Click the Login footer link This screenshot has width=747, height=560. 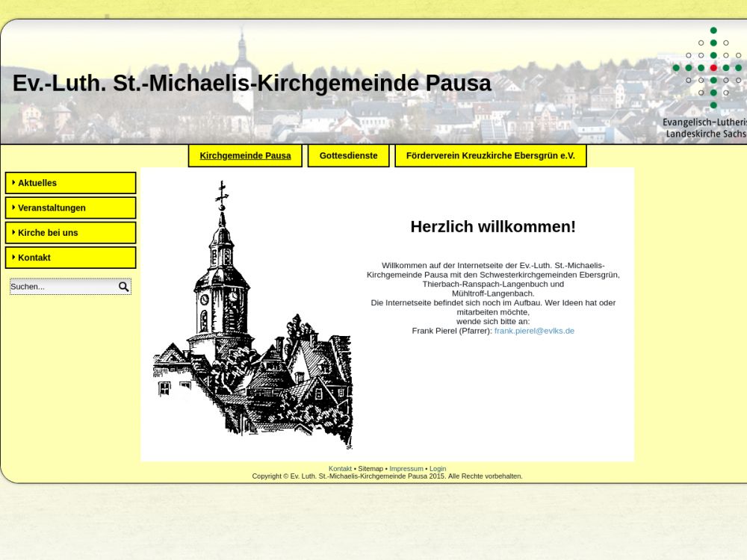pos(438,469)
